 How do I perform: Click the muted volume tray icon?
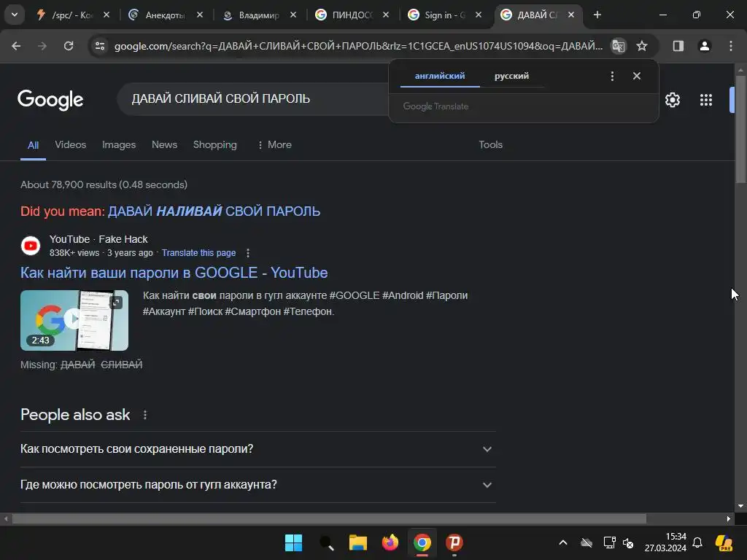pyautogui.click(x=628, y=542)
